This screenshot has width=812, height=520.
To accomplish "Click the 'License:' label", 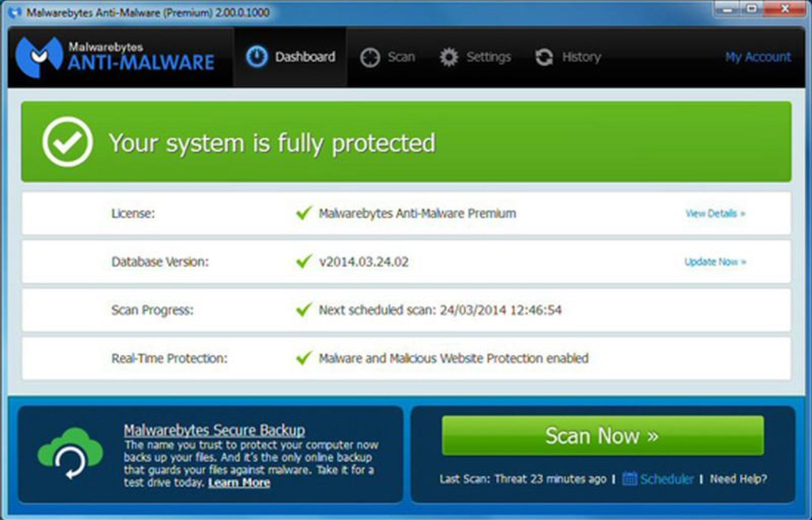I will 133,213.
